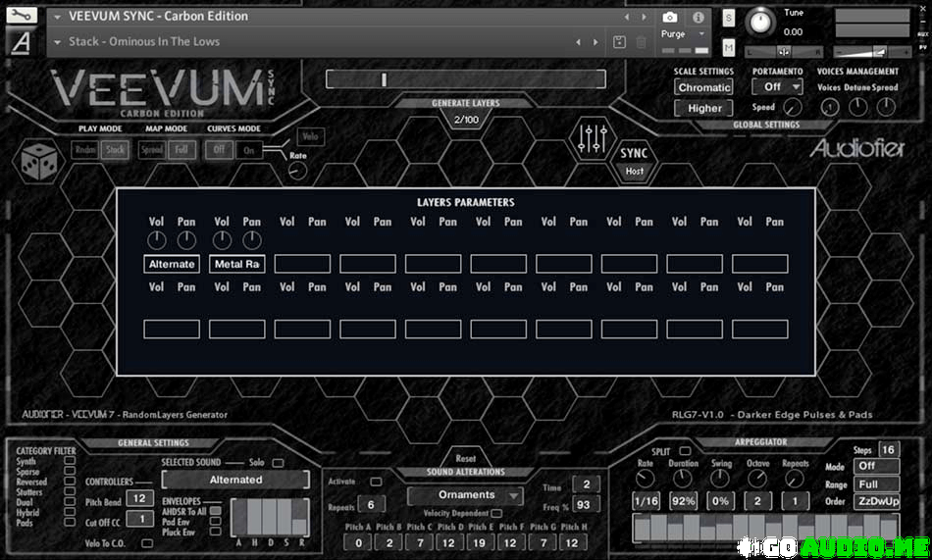Enable the Reversed category filter
Viewport: 932px width, 560px height.
click(70, 482)
